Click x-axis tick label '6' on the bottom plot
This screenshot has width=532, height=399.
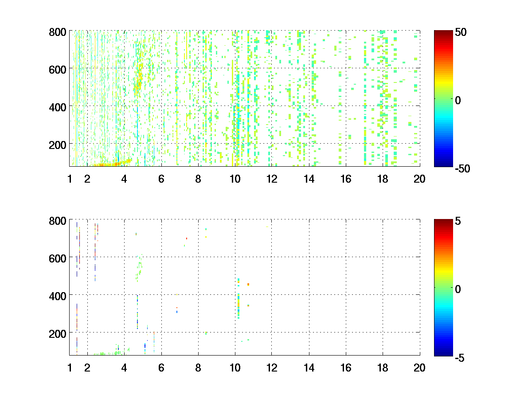click(161, 368)
